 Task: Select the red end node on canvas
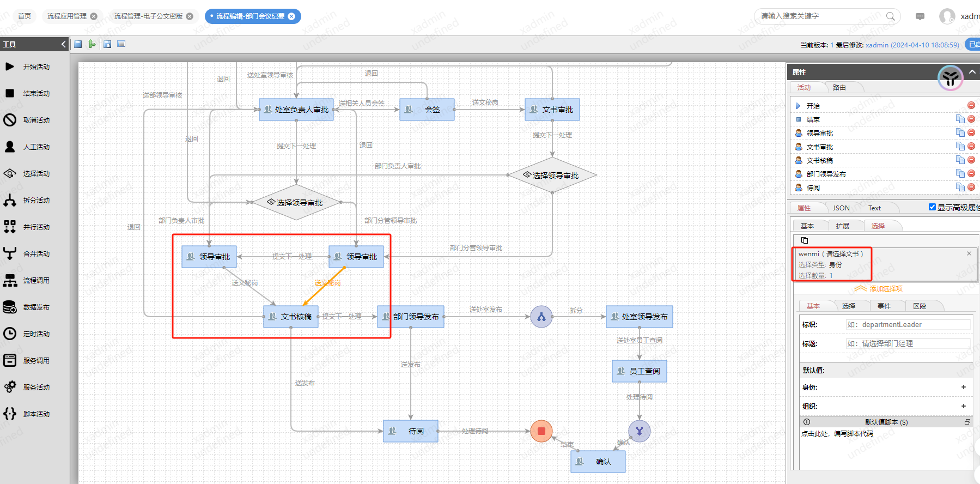(541, 431)
